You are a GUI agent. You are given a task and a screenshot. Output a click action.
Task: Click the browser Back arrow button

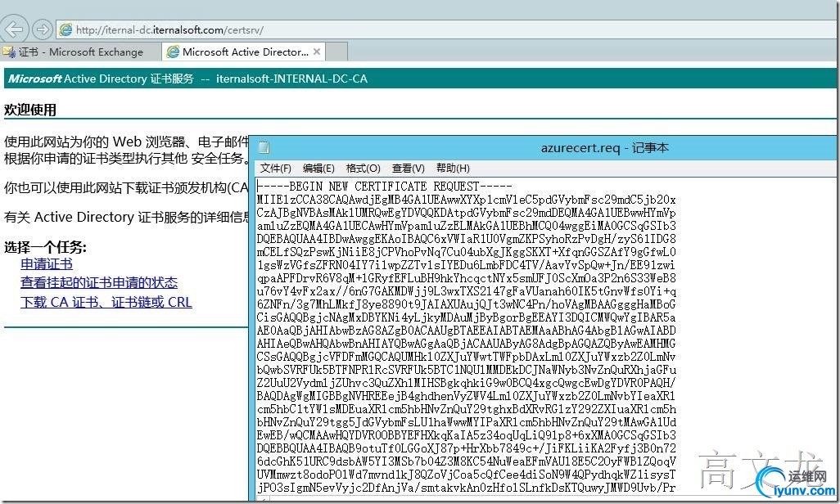click(13, 29)
